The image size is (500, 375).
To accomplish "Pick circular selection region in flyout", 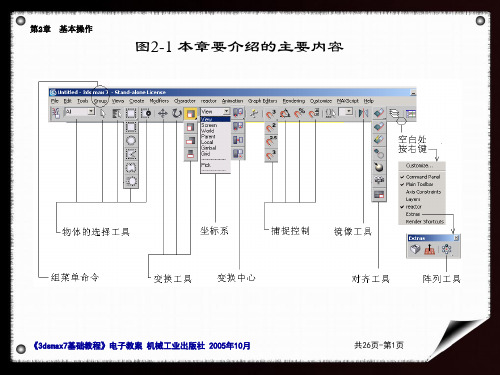I will click(131, 140).
